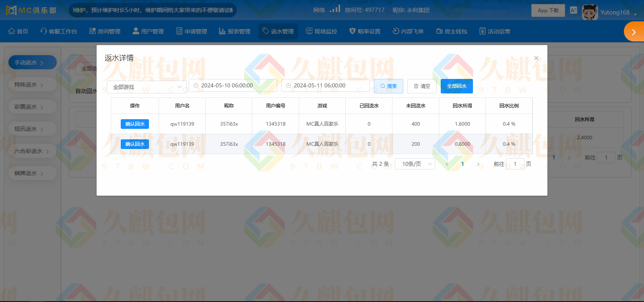Select 特殊返水 in the sidebar
This screenshot has width=644, height=302.
(33, 85)
